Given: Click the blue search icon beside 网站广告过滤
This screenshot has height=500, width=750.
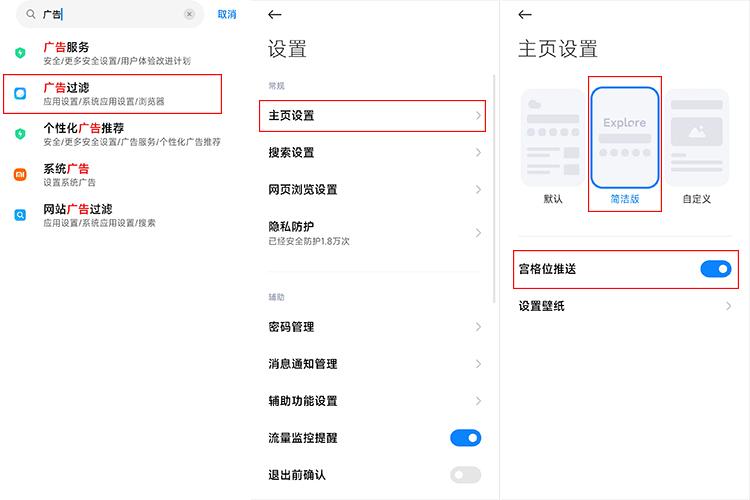Looking at the screenshot, I should (20, 215).
